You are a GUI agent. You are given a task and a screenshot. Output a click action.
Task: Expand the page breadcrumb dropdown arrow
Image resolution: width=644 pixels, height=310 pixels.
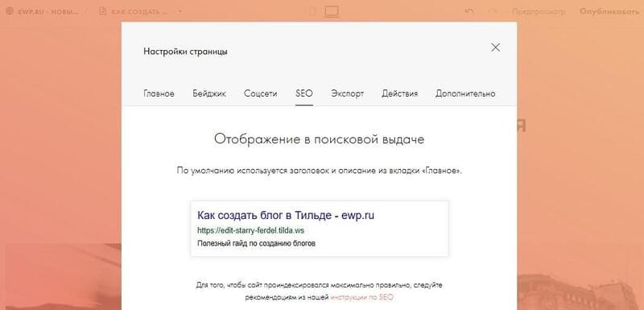pyautogui.click(x=180, y=11)
